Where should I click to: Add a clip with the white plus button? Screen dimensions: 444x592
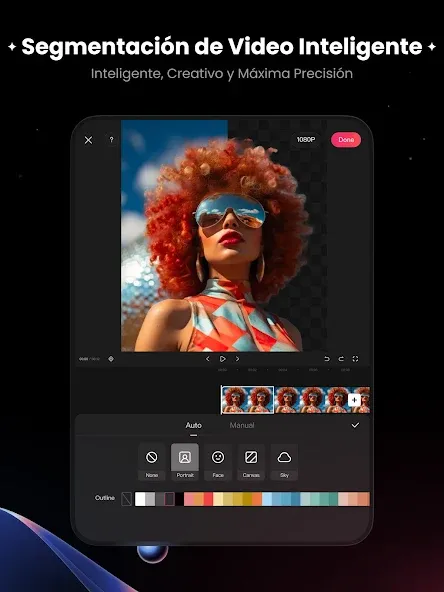[x=354, y=400]
